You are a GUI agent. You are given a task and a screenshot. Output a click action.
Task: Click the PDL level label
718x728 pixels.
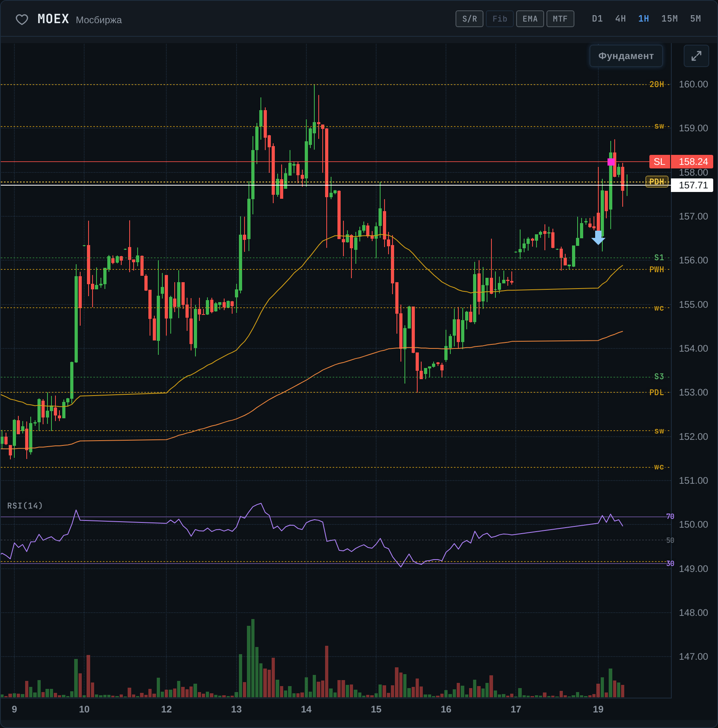pos(657,392)
